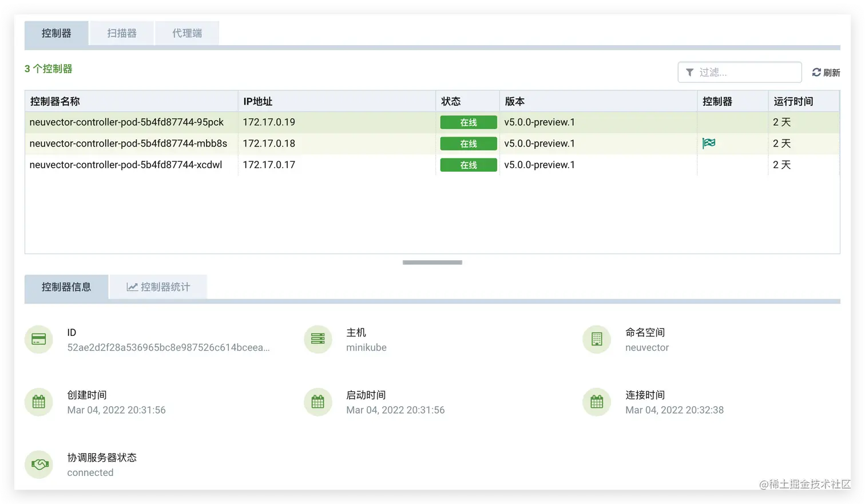Click the 连接时间 calendar icon
Image resolution: width=865 pixels, height=504 pixels.
[x=597, y=402]
